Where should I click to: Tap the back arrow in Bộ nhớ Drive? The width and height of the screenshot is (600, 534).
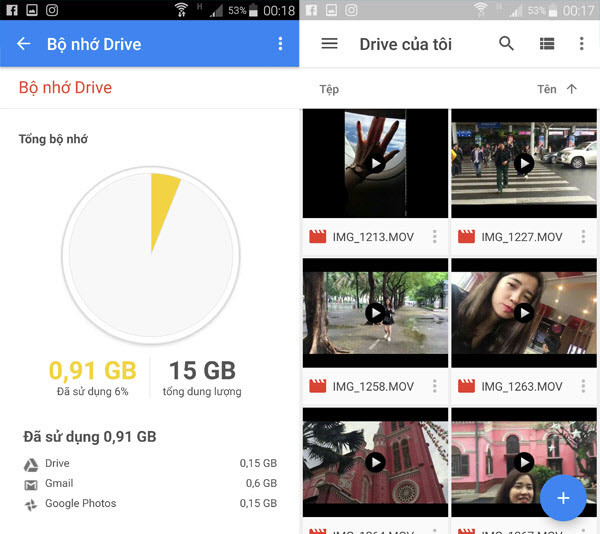pos(24,44)
